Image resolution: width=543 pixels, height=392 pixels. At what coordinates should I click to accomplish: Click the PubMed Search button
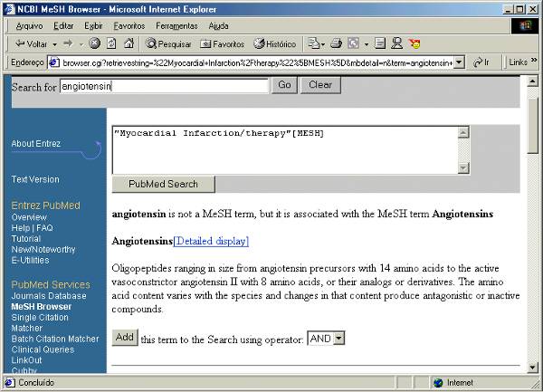click(x=164, y=184)
